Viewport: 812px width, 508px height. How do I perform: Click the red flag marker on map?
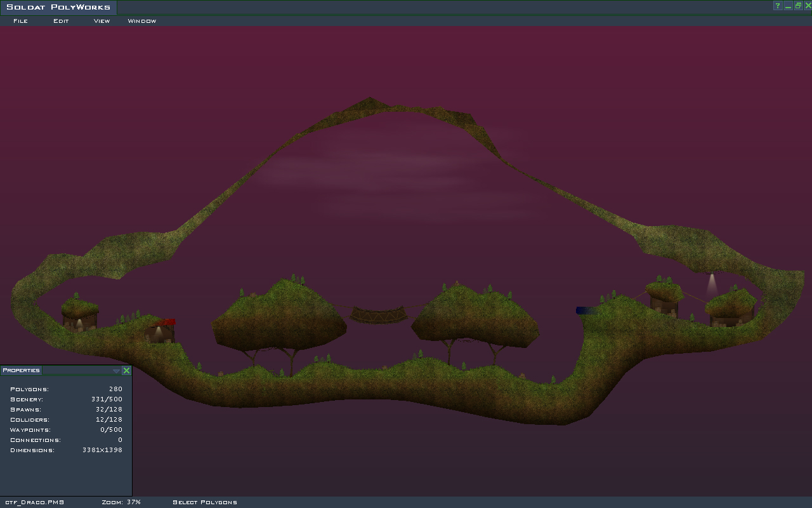tap(166, 323)
